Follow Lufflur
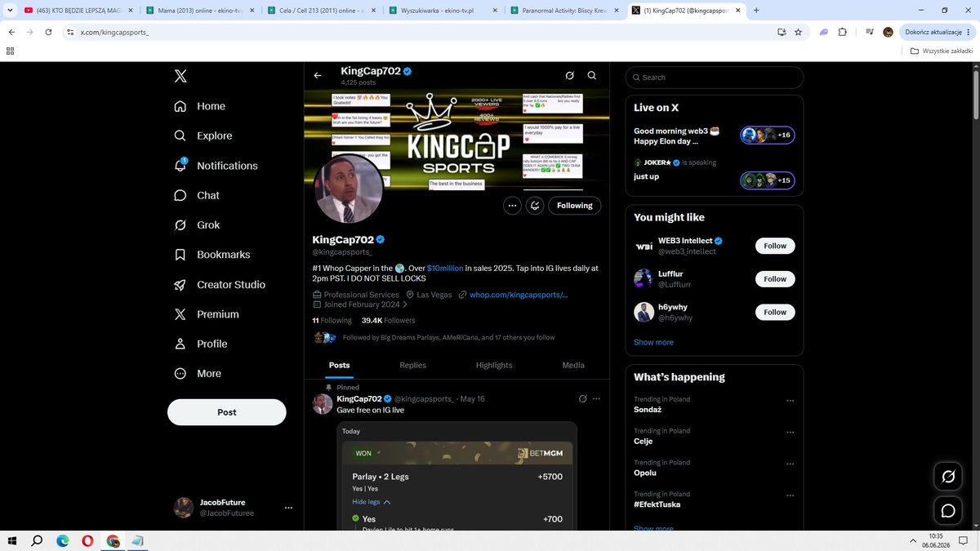980x551 pixels. pyautogui.click(x=775, y=279)
